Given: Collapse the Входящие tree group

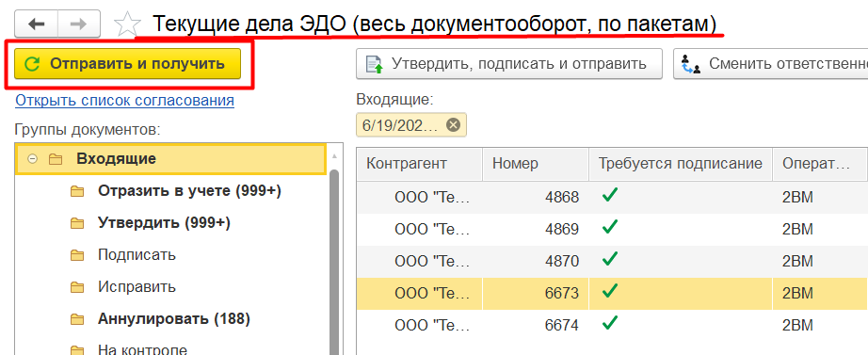Looking at the screenshot, I should (x=33, y=159).
